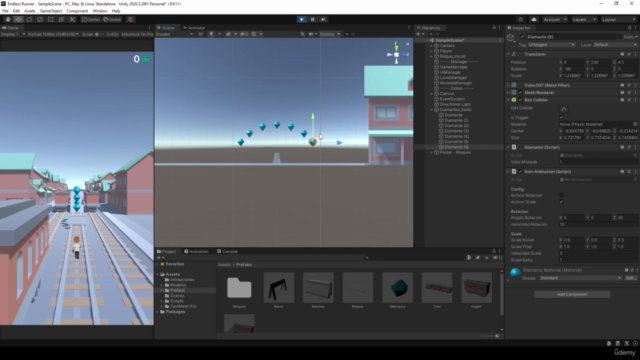This screenshot has height=360, width=640.
Task: Open the Layer Default dropdown
Action: pyautogui.click(x=615, y=45)
